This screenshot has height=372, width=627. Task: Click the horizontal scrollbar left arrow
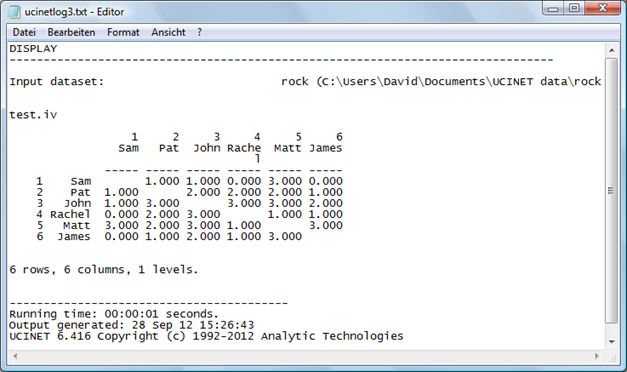click(15, 356)
